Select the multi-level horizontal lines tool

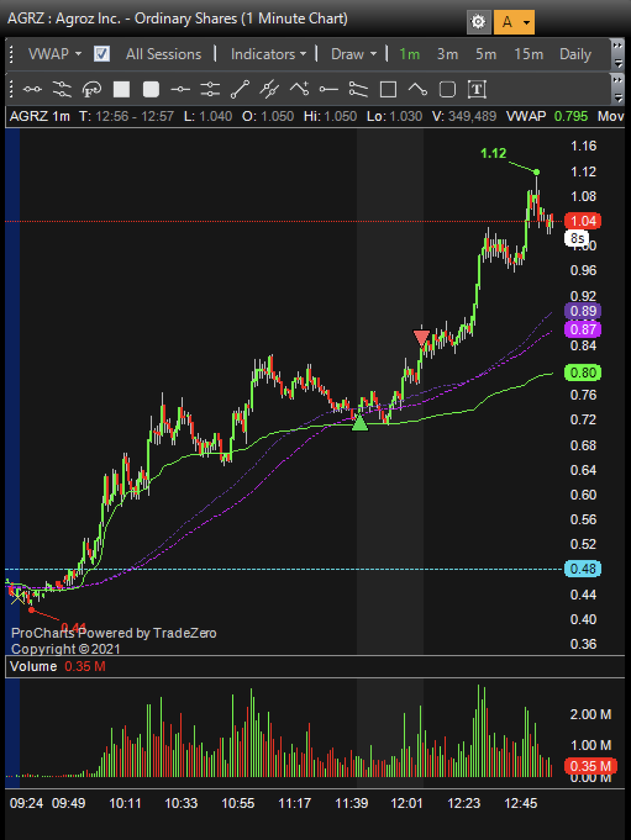[210, 90]
